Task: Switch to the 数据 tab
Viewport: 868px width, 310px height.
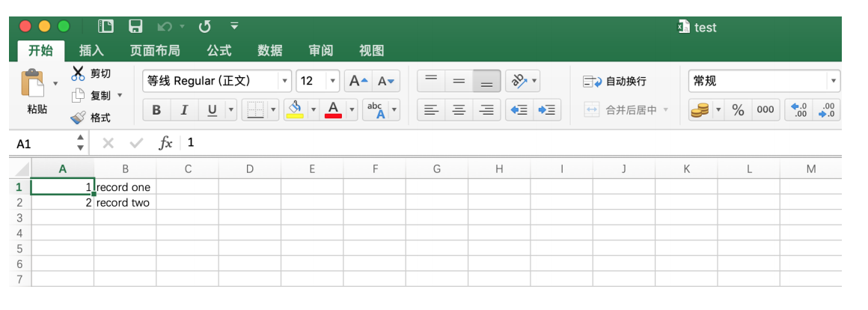Action: point(269,51)
